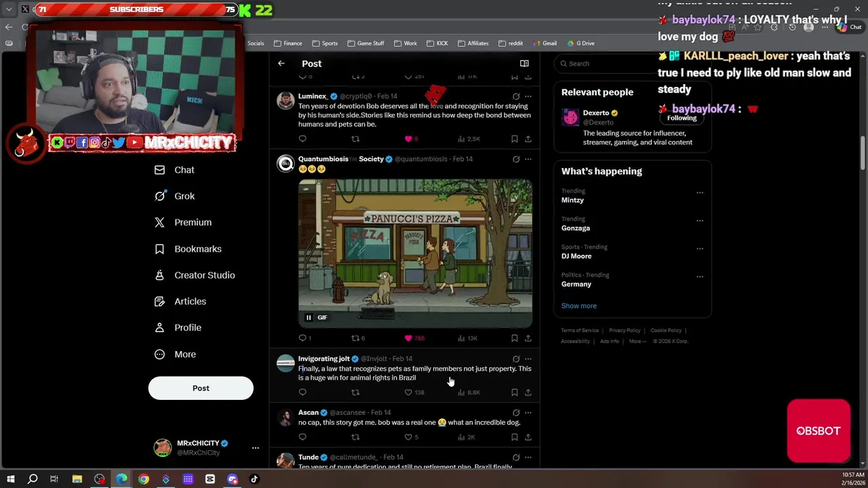
Task: Open the Terms of Service footer link
Action: (x=580, y=331)
